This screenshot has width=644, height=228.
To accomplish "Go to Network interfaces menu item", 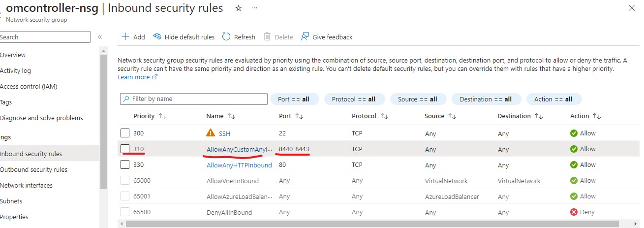I will [x=26, y=185].
